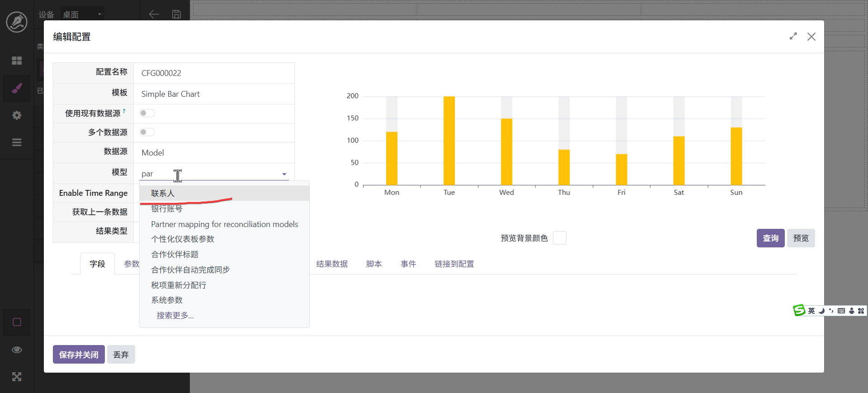Open settings gear icon in sidebar

(17, 115)
